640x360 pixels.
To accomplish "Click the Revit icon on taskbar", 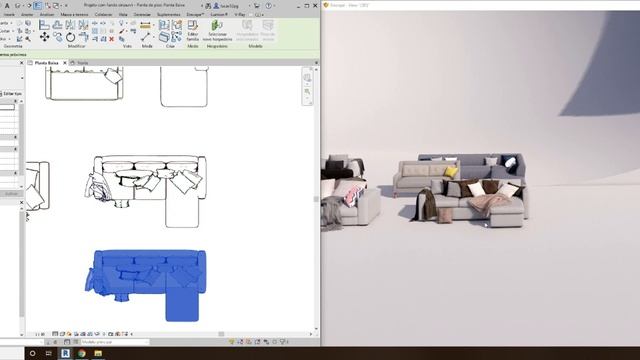I will click(x=65, y=353).
